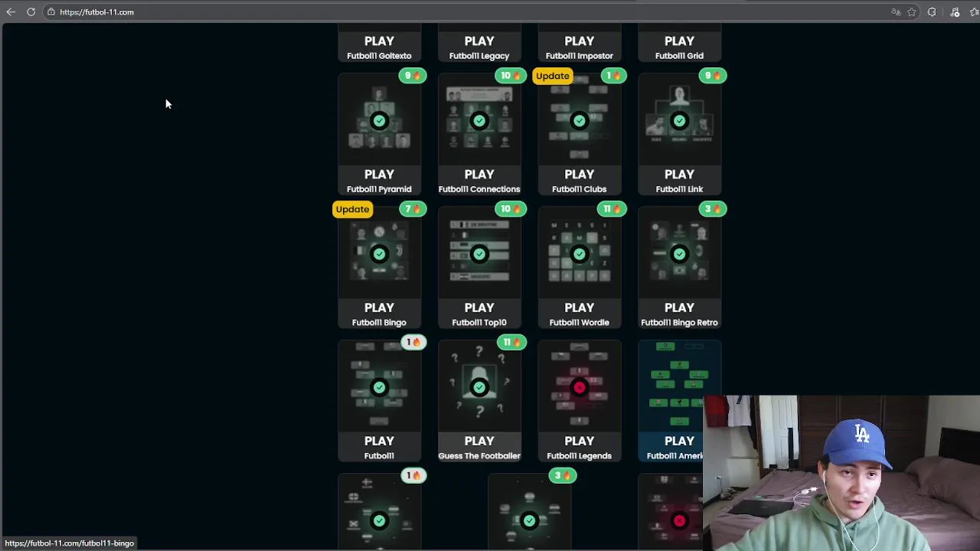
Task: Click green checkmark on Futbol11 Connections
Action: pyautogui.click(x=479, y=121)
